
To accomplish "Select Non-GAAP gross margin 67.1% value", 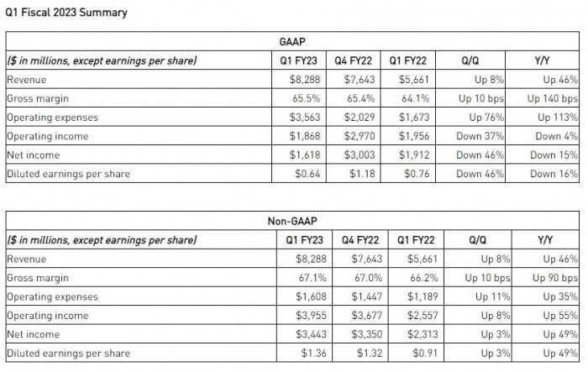I will 307,278.
